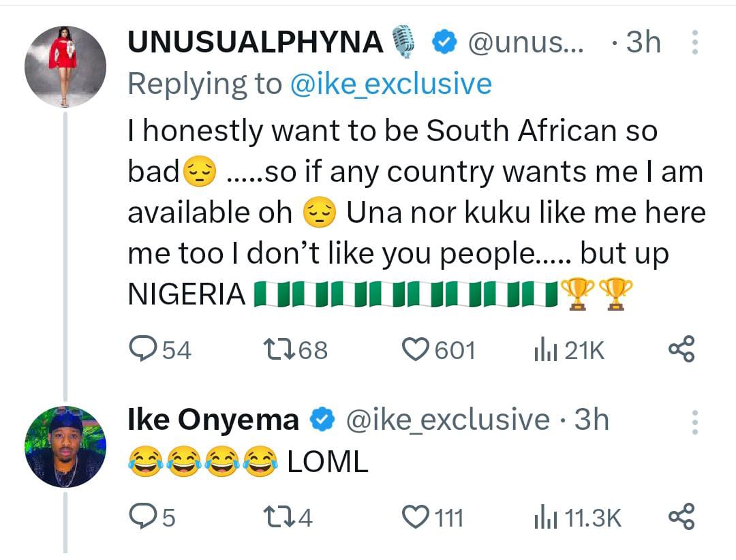Click UNUSUALPHYNA's blue verified badge
Viewport: 736px width, 560px height.
pos(444,44)
